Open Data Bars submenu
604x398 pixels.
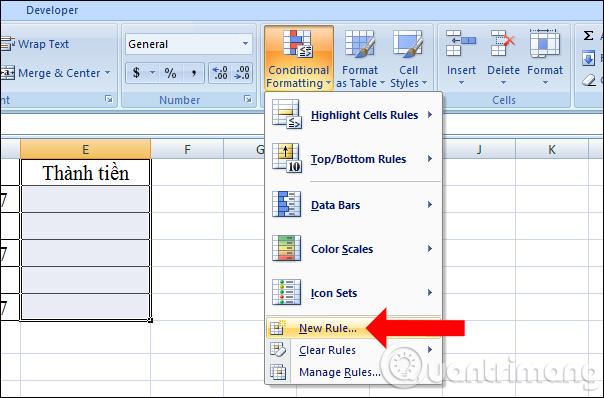point(353,205)
